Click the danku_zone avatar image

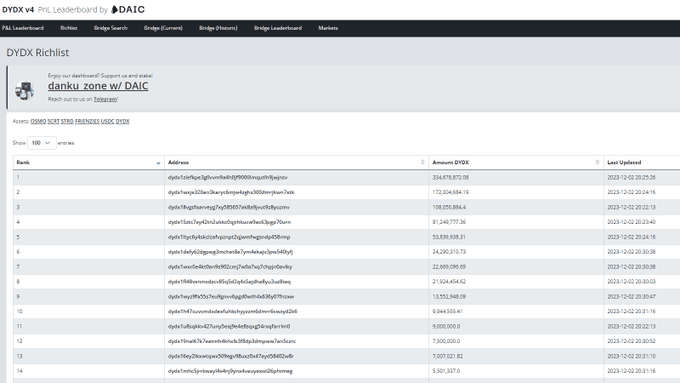coord(24,90)
